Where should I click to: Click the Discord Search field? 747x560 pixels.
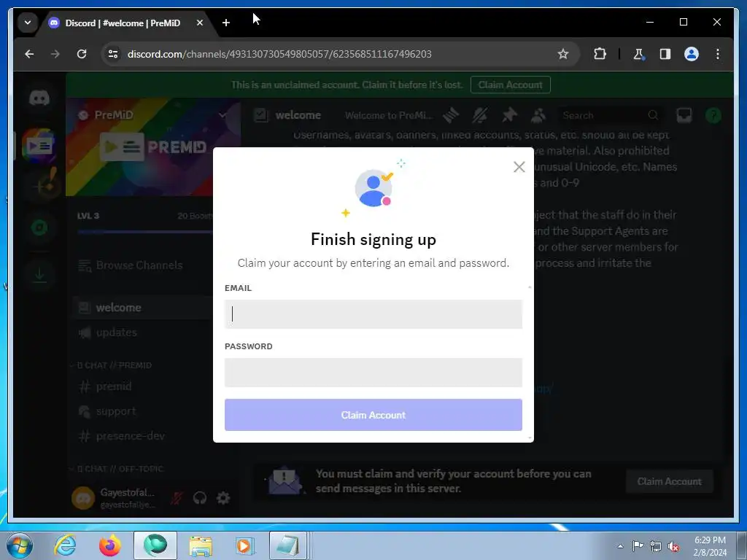610,115
